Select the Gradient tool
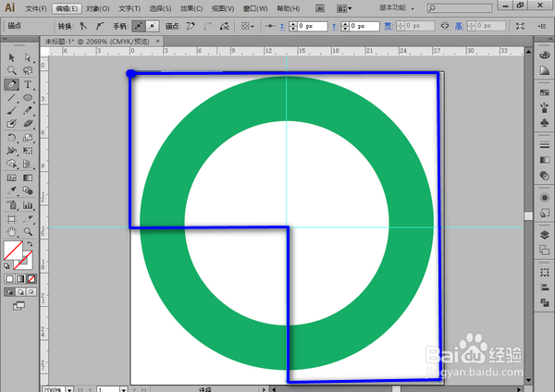This screenshot has height=392, width=555. tap(28, 178)
